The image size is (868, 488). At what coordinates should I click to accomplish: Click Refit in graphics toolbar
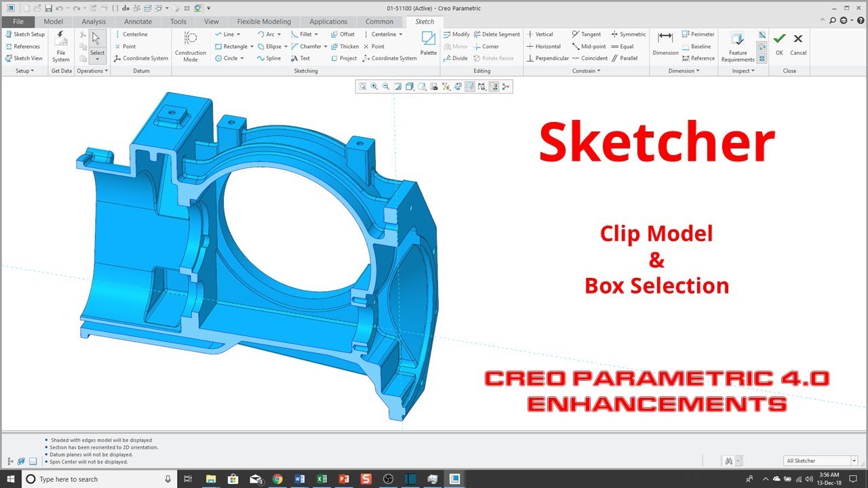[x=363, y=86]
